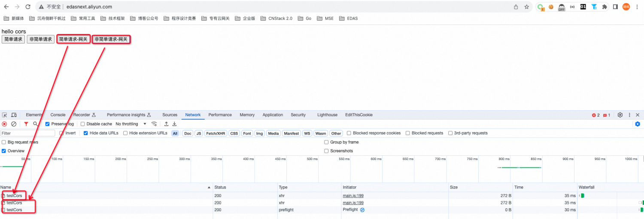Toggle the red filter funnel icon
This screenshot has height=219, width=644.
(26, 124)
